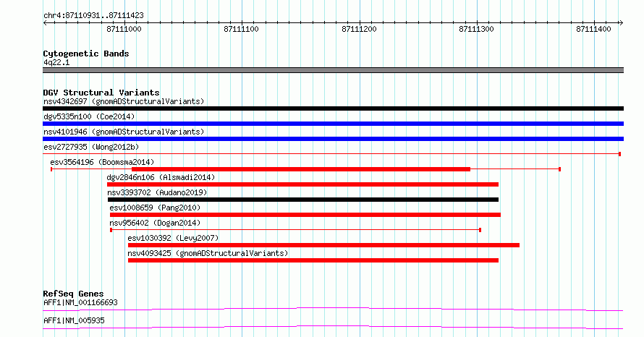The width and height of the screenshot is (644, 337).
Task: Open the RefSeq Genes track title
Action: click(x=73, y=294)
